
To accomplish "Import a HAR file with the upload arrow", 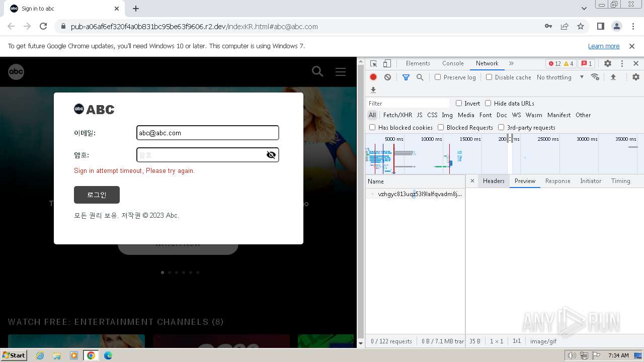I will coord(613,77).
